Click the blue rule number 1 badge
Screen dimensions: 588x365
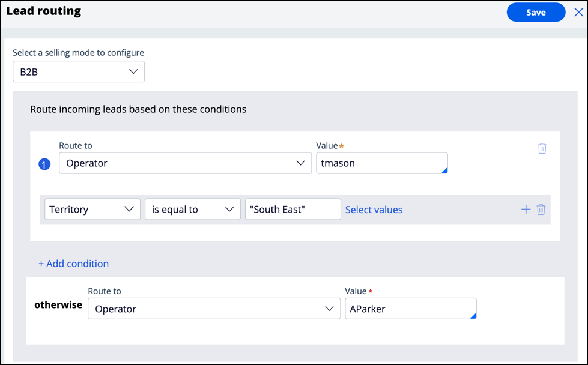[44, 164]
